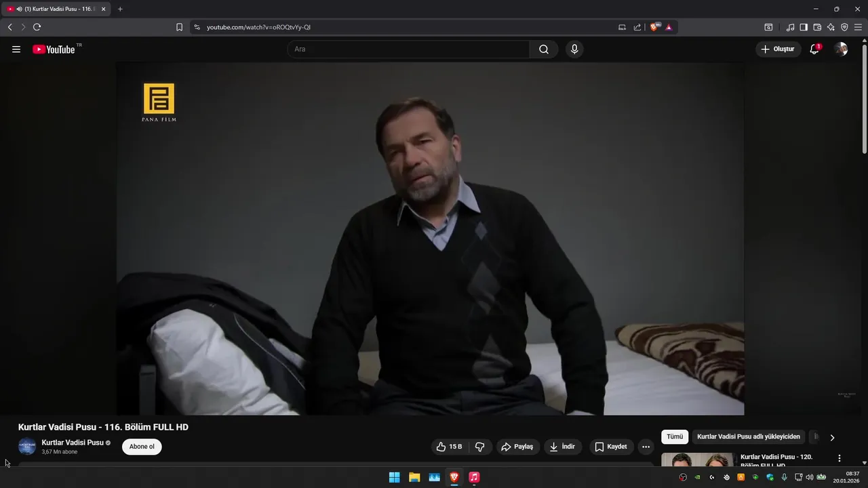
Task: Reload the current page
Action: (x=37, y=27)
